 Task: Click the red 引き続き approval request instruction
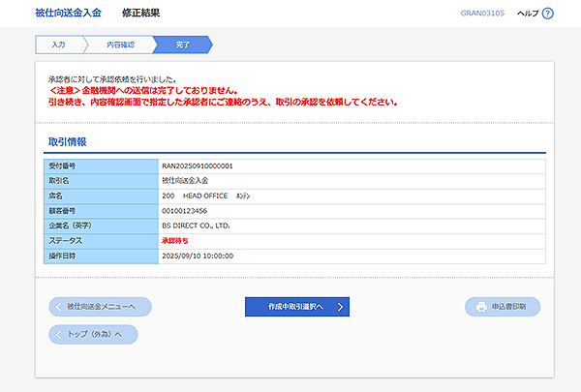[223, 102]
